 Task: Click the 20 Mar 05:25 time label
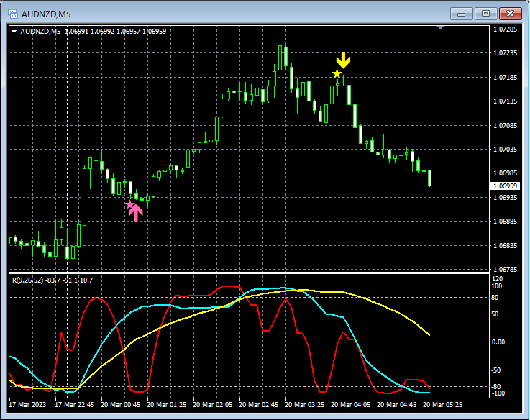click(x=442, y=404)
